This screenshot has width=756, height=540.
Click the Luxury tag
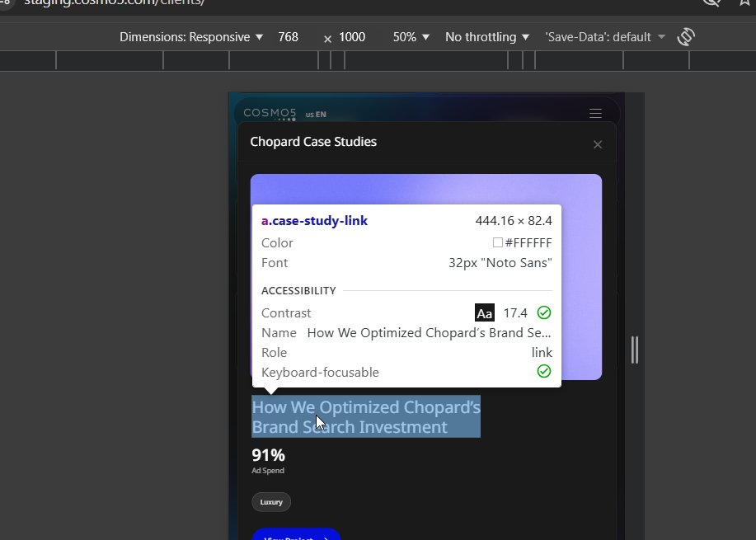[x=271, y=502]
